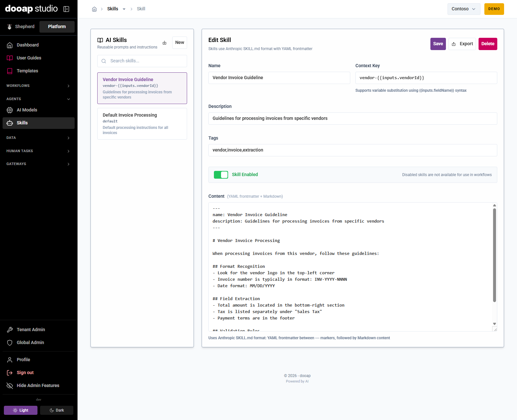The width and height of the screenshot is (517, 420).
Task: Click import icon next to New button
Action: point(164,43)
